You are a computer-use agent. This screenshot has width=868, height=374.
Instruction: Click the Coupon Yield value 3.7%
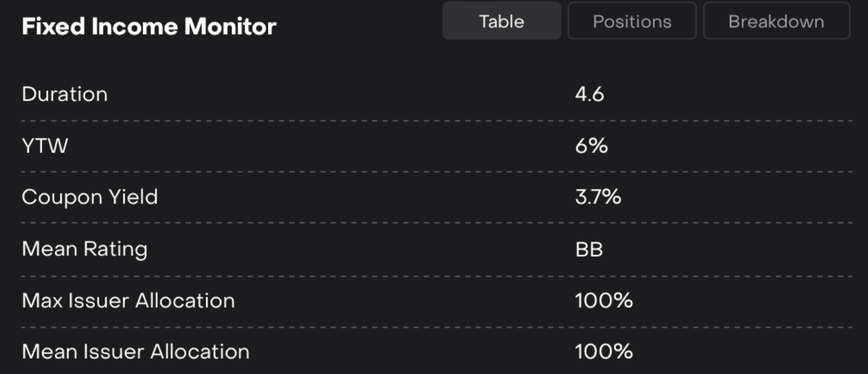point(598,197)
